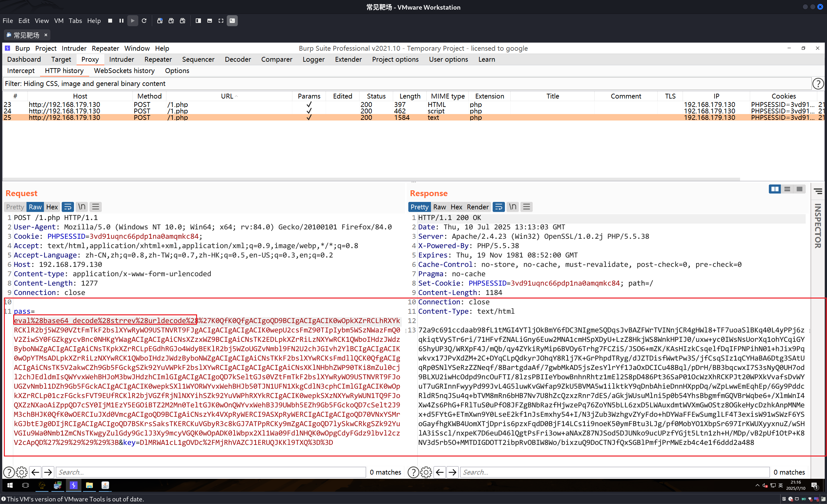This screenshot has width=827, height=504.
Task: Open the Intruder menu
Action: coord(74,48)
